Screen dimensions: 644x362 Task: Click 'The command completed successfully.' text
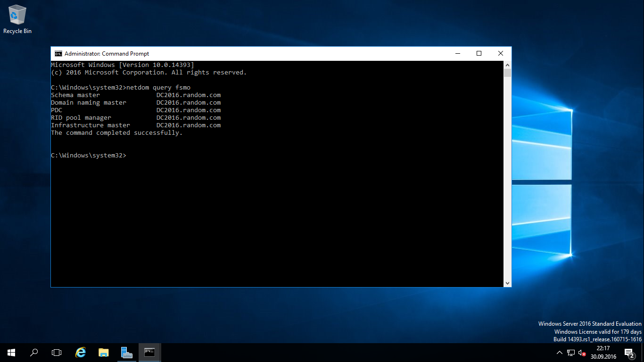click(116, 133)
